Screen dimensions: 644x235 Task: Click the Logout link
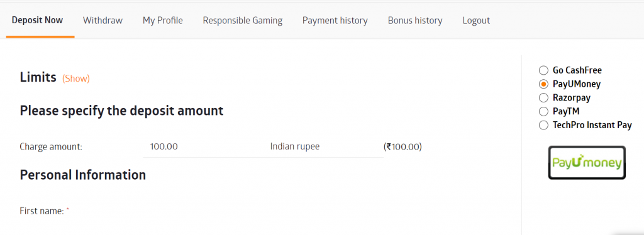point(476,21)
